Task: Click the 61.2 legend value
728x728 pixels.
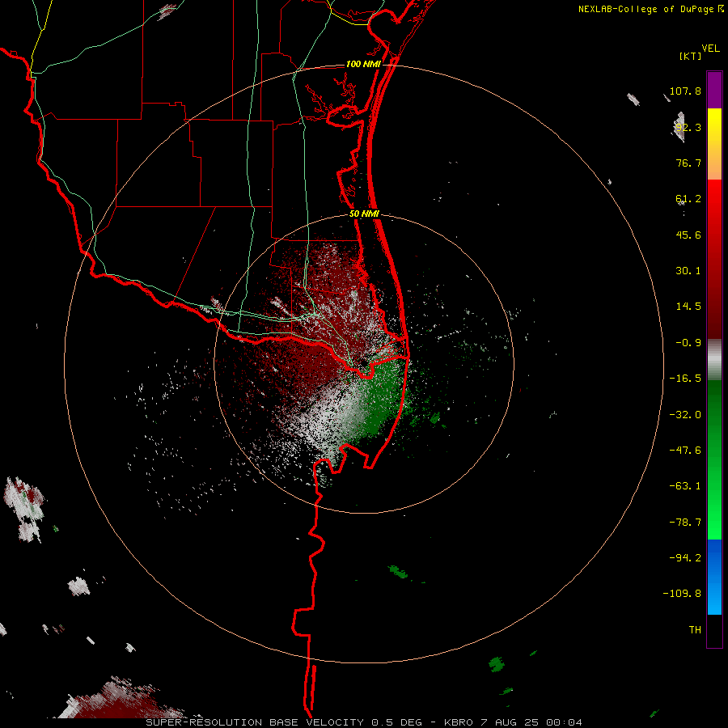Action: point(688,199)
